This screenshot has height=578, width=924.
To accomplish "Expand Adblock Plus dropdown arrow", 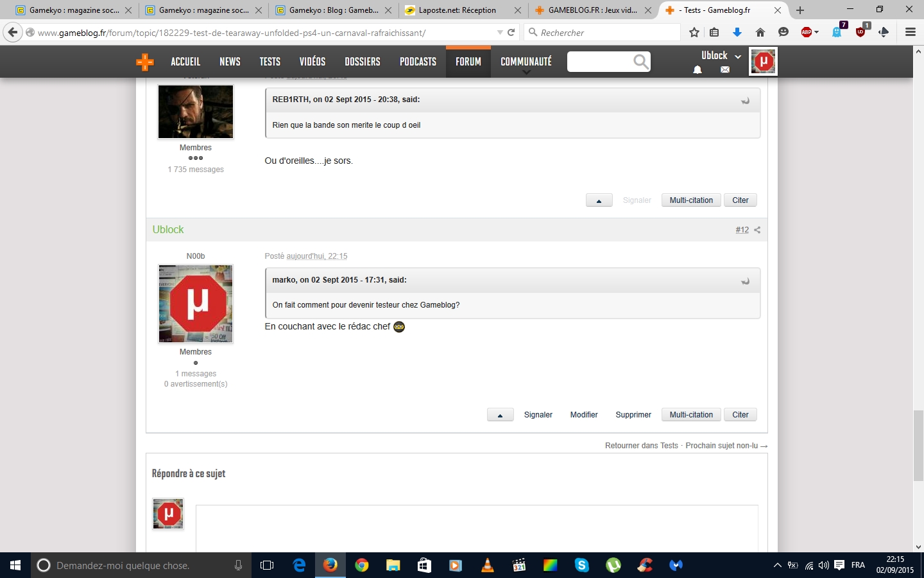I will coord(816,32).
